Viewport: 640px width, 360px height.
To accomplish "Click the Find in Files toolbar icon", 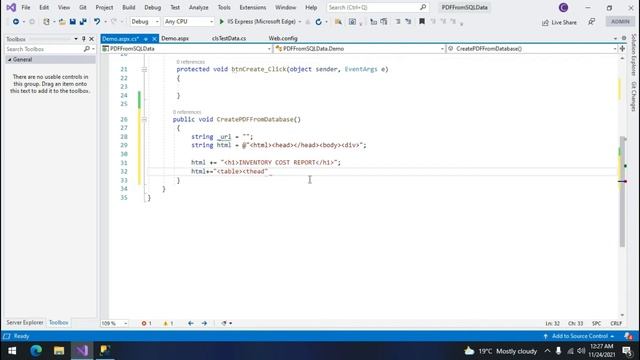I will (338, 22).
